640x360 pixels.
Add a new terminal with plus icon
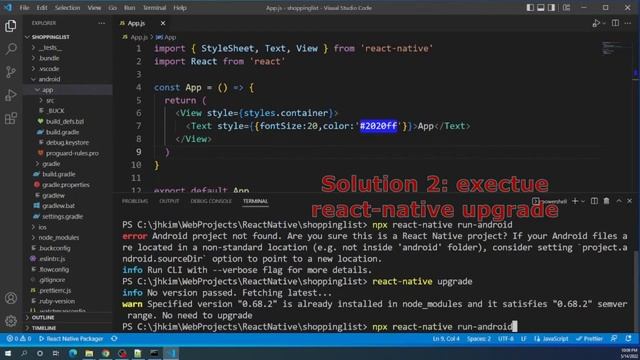[575, 201]
